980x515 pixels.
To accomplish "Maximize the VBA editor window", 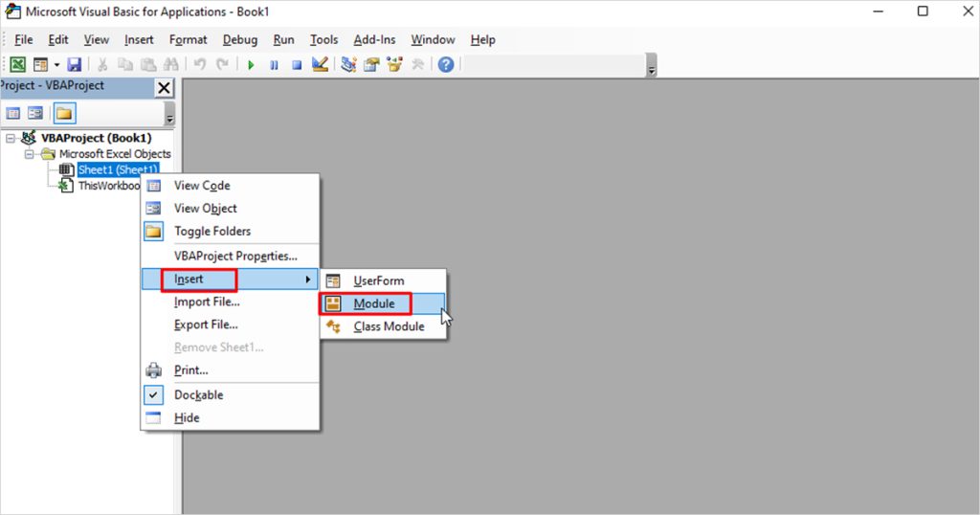I will click(x=923, y=11).
